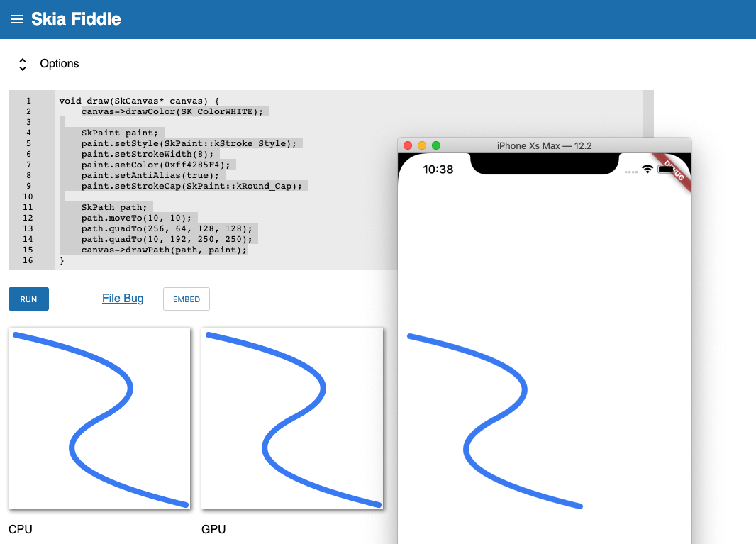Click line number 1 in gutter

tap(28, 101)
